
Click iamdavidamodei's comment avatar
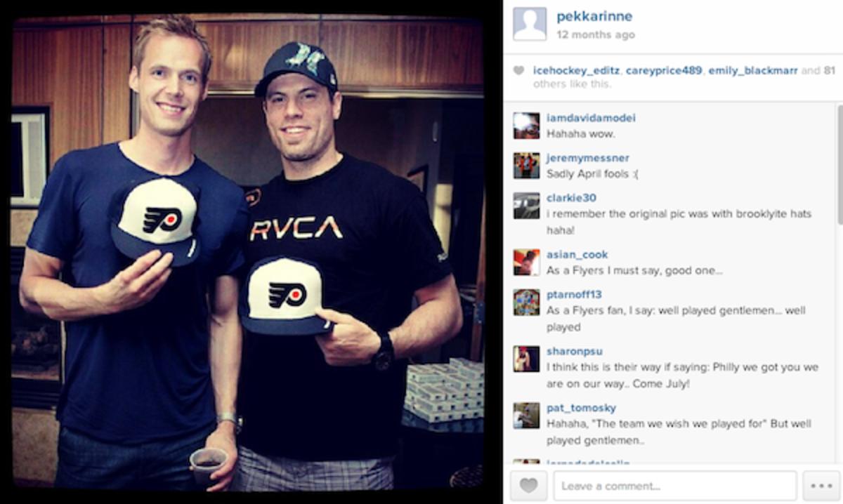tap(526, 126)
